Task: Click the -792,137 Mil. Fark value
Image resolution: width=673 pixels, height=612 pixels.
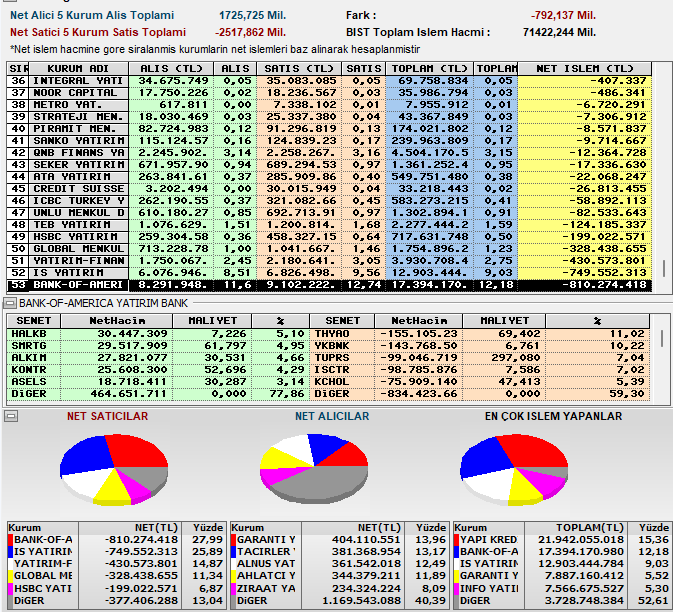Action: coord(563,15)
